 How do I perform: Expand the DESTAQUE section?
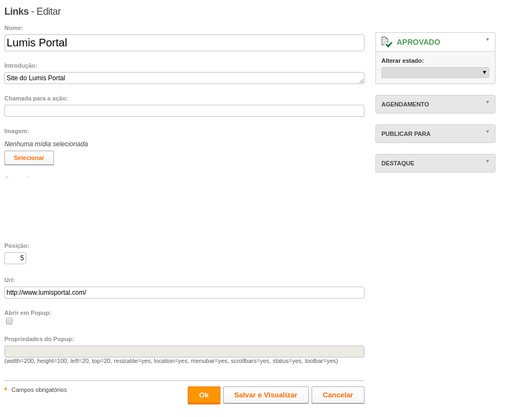click(435, 163)
